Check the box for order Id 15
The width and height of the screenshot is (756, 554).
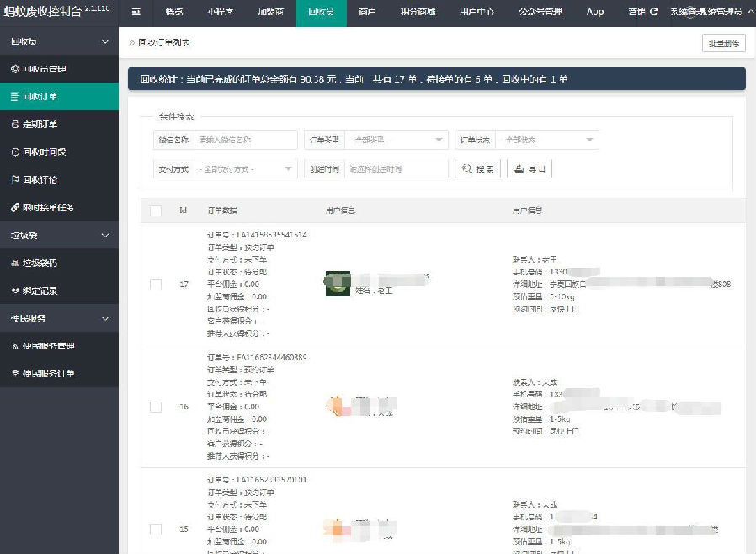click(155, 529)
